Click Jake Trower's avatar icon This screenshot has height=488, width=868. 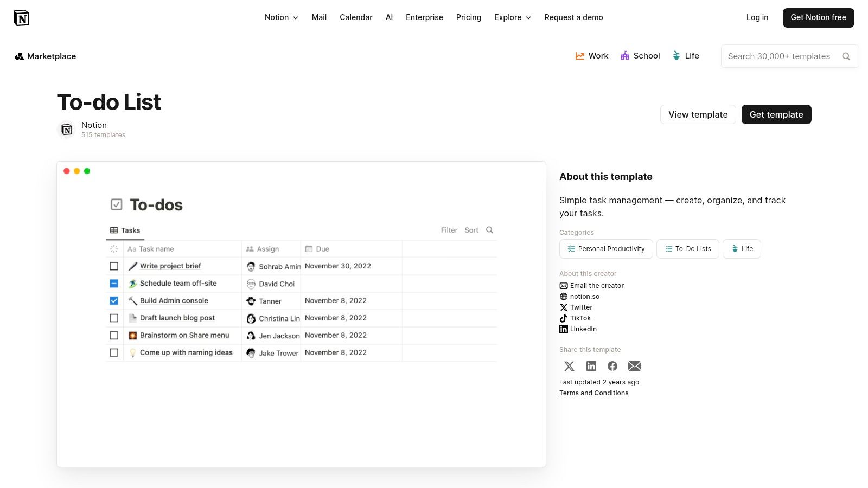(251, 353)
